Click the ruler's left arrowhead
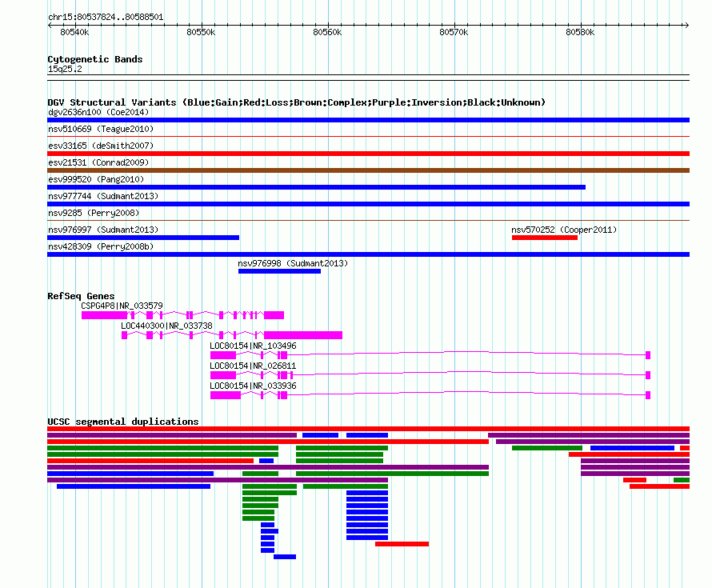The width and height of the screenshot is (712, 588). tap(50, 25)
